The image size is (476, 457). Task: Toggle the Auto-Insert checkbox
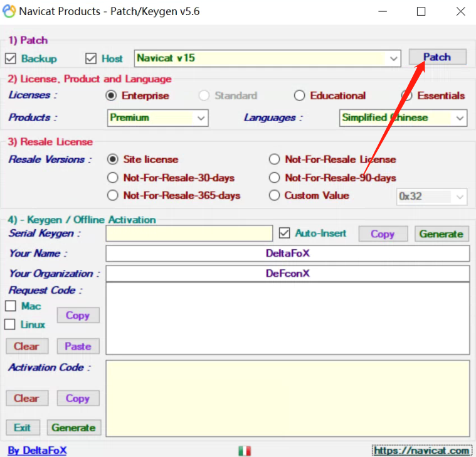point(285,234)
